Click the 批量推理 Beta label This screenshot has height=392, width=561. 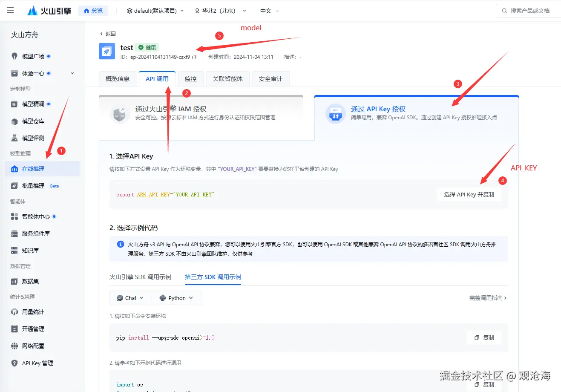(55, 186)
